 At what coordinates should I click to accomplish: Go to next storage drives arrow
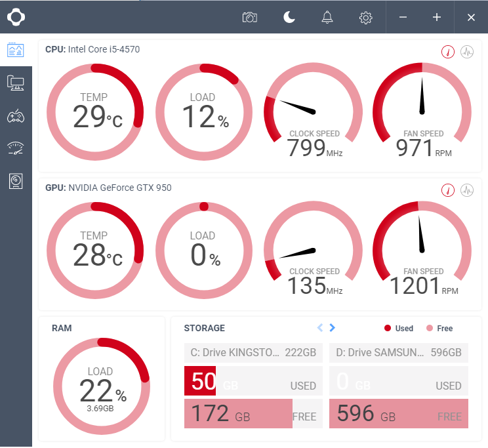click(332, 327)
